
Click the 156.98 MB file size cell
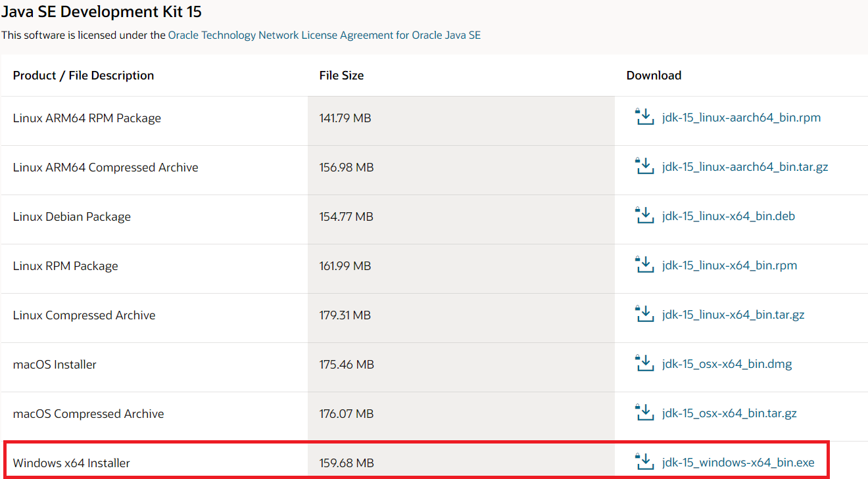[461, 170]
